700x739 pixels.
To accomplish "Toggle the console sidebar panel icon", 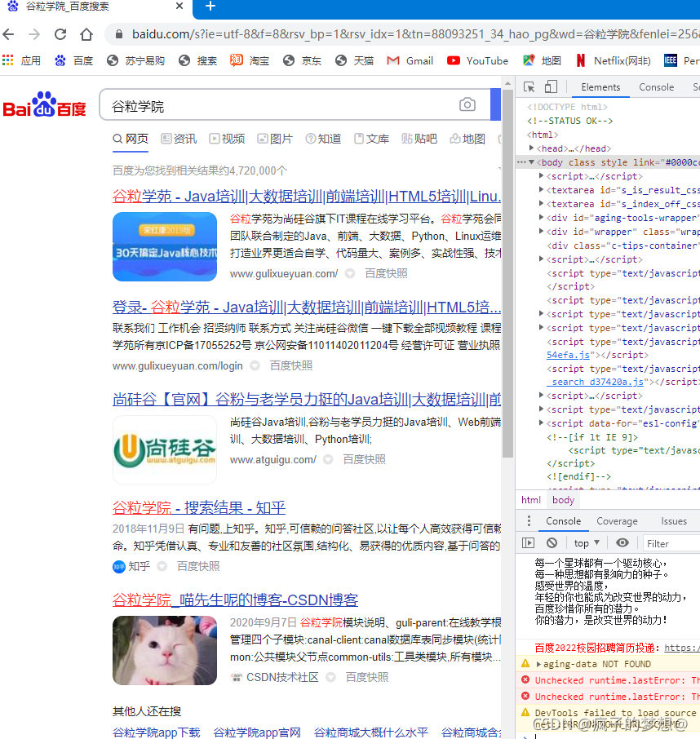I will pos(529,543).
